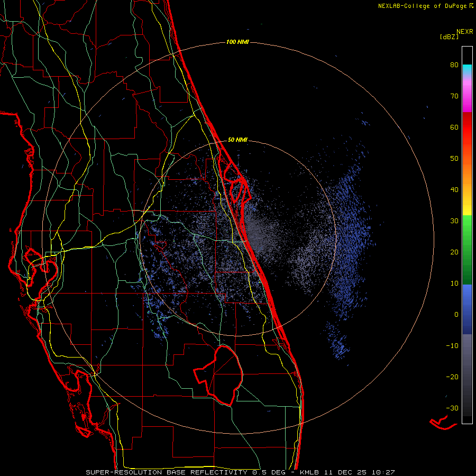This screenshot has width=476, height=476.
Task: Click Lake Okeechobee outline on the map
Action: coord(218,375)
